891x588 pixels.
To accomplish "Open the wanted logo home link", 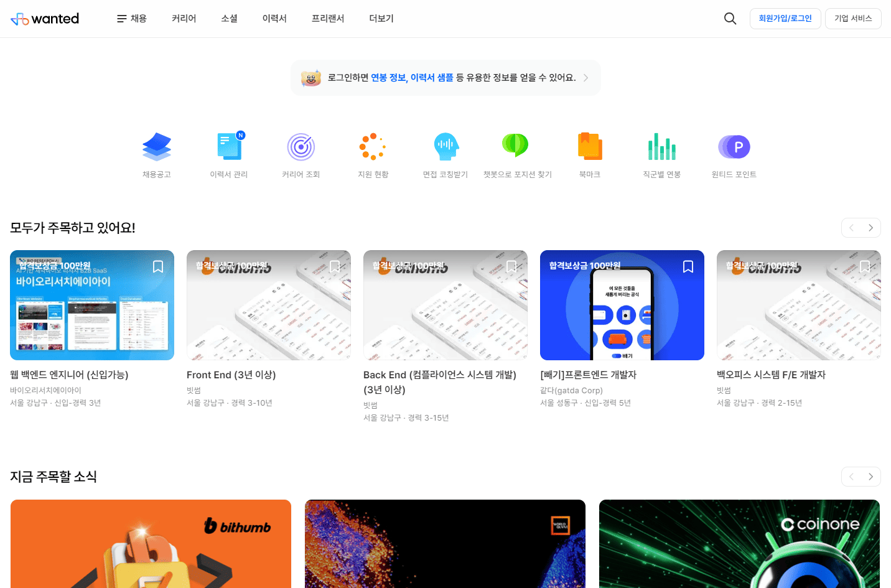I will [45, 19].
